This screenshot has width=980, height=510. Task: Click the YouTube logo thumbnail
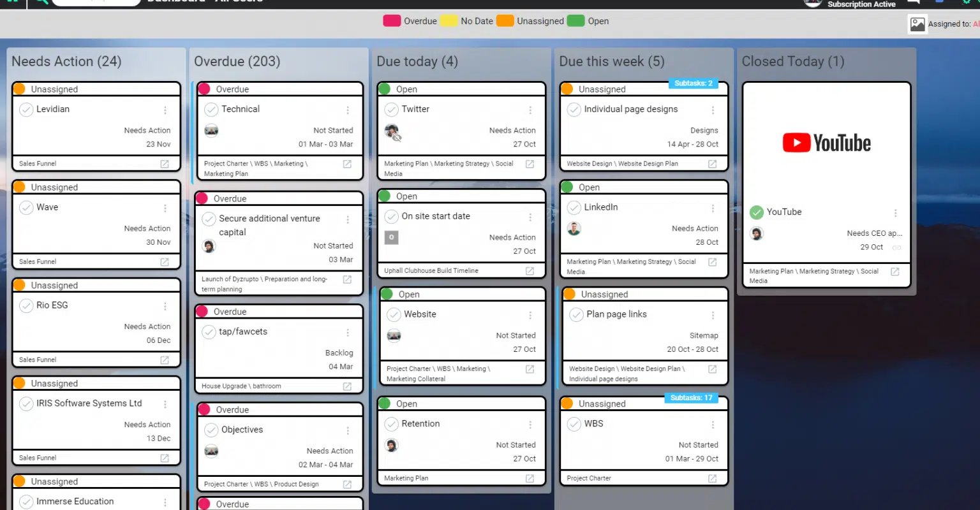(x=826, y=143)
